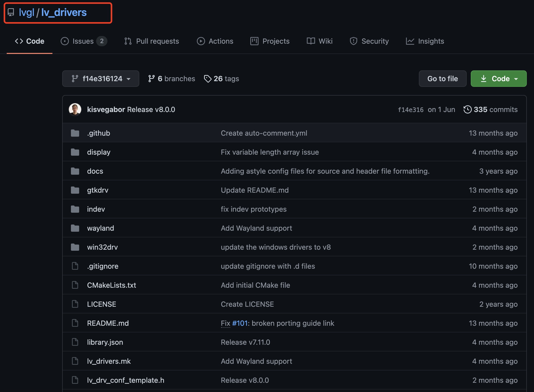Open the issue #101 link
Screen dimensions: 534x392
[240, 323]
